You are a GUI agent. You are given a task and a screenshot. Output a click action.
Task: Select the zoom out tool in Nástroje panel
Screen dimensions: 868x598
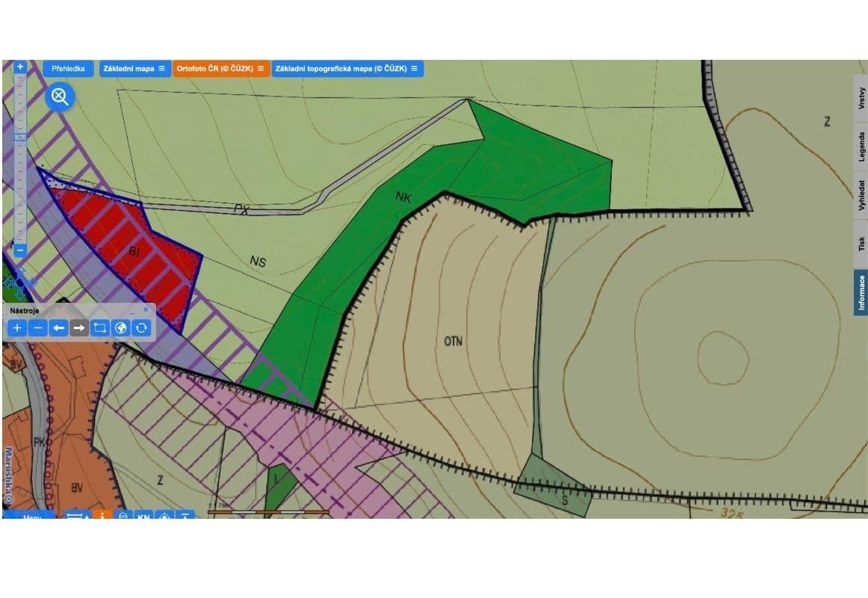tap(37, 327)
